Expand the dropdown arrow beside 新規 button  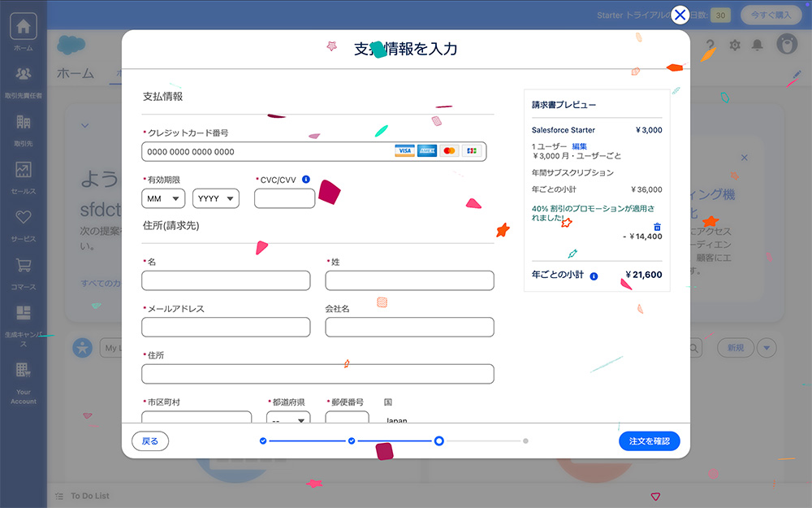(767, 348)
